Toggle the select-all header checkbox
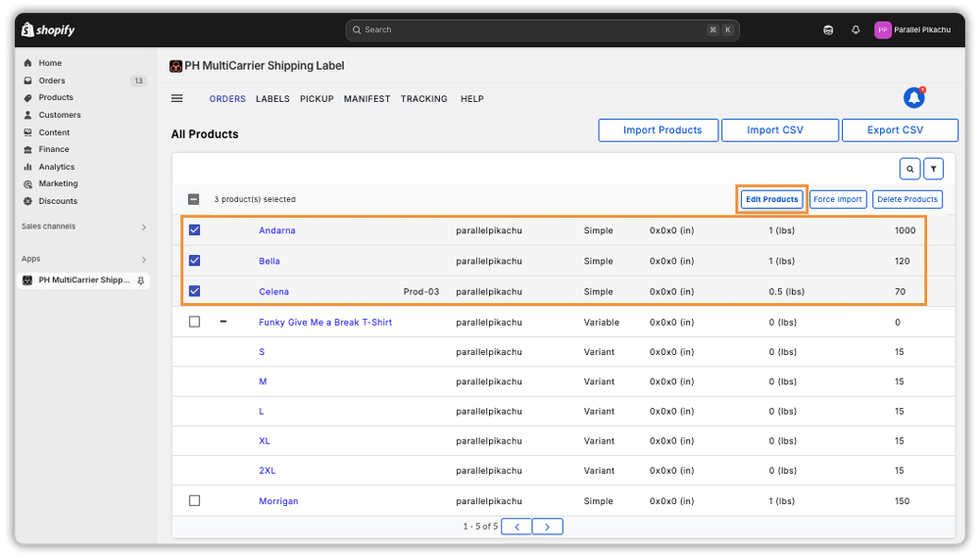This screenshot has height=558, width=980. 194,199
